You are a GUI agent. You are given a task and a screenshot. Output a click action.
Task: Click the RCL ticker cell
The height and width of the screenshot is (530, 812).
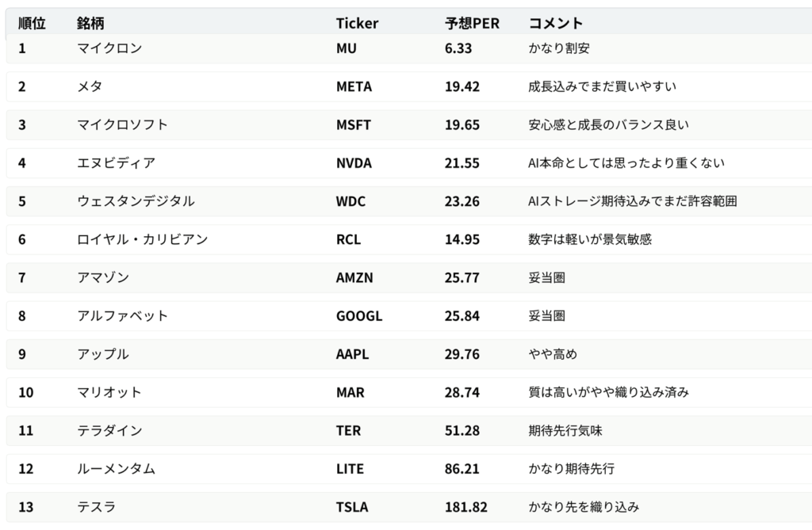point(348,239)
